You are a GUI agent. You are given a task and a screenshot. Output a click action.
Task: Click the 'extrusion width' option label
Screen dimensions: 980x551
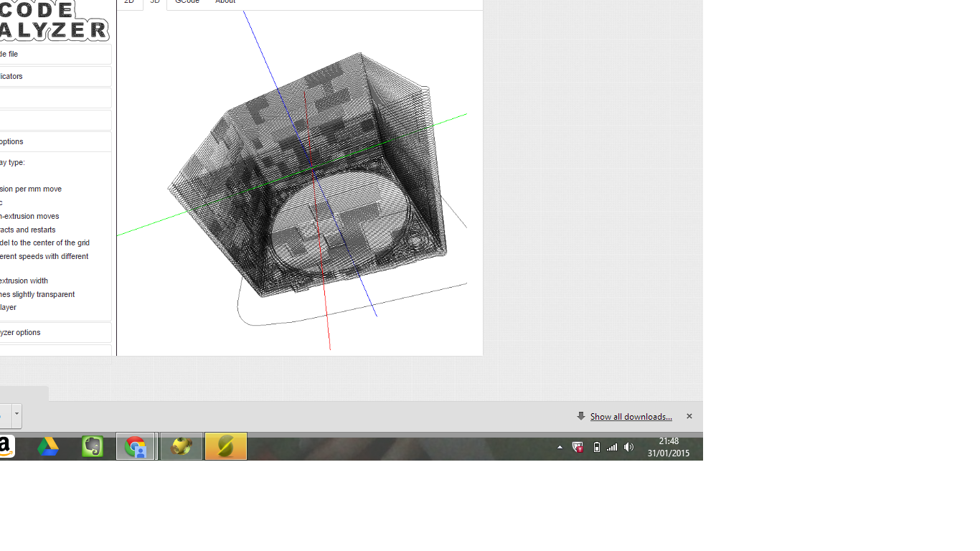(x=24, y=281)
